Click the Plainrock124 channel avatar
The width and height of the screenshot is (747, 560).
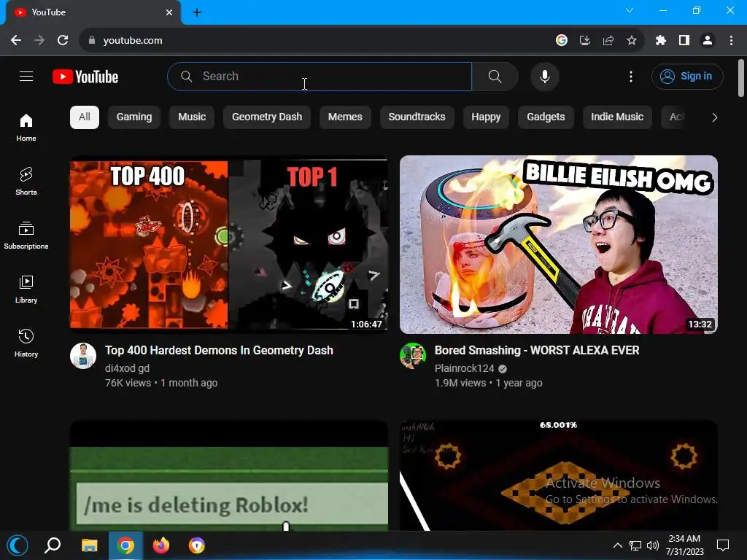(x=413, y=356)
